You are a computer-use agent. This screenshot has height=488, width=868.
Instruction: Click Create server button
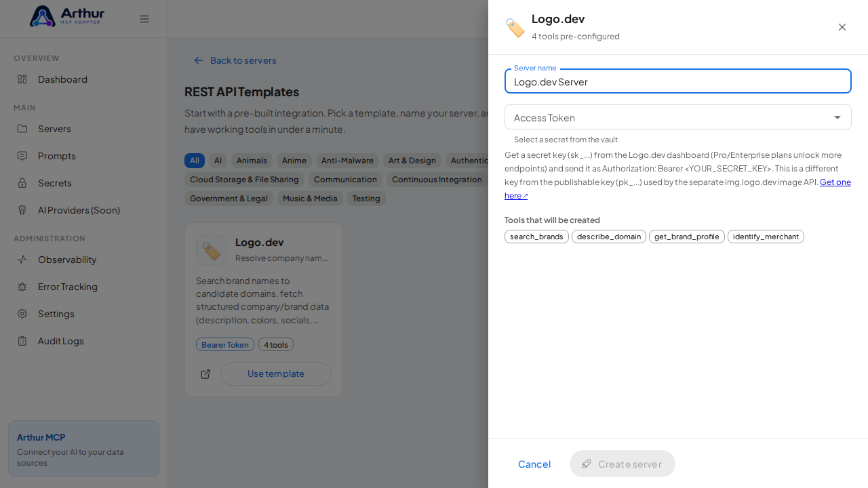coord(623,464)
